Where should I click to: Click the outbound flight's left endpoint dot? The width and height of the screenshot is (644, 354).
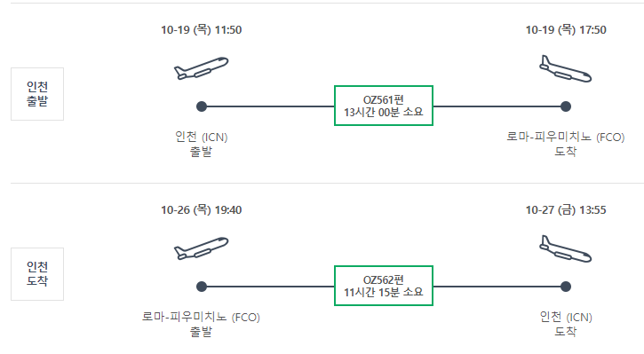pos(202,106)
